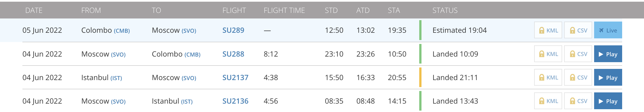
Task: Play the SU2136 flight replay
Action: [x=608, y=101]
